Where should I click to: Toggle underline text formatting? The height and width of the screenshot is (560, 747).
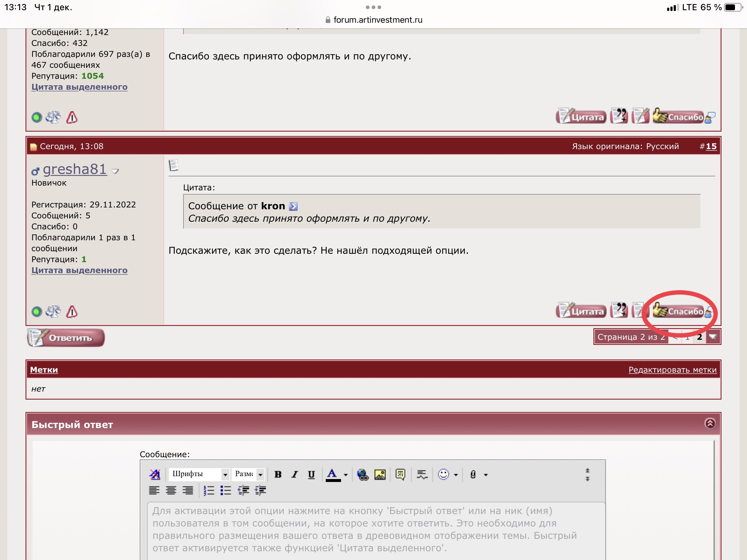(311, 474)
